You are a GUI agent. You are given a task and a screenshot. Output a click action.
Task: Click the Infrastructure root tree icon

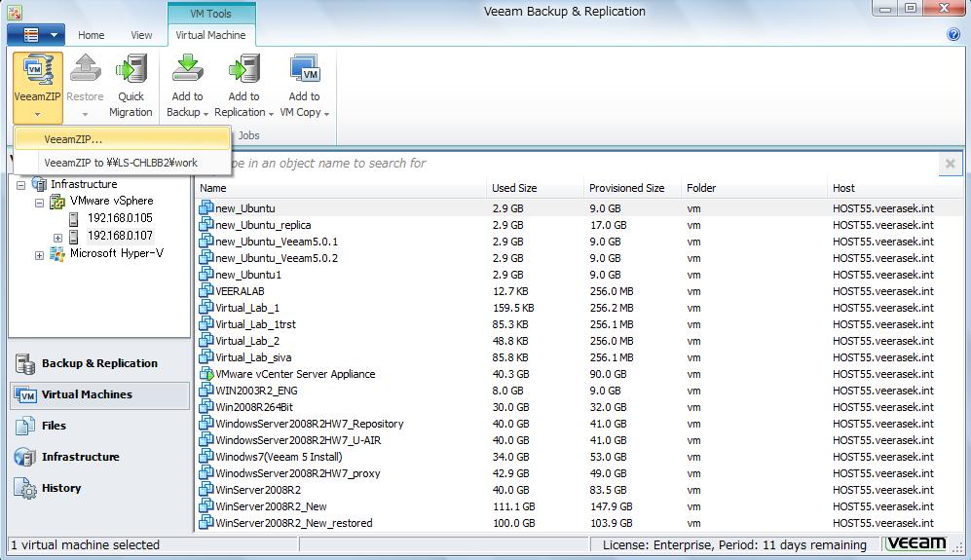tap(39, 184)
